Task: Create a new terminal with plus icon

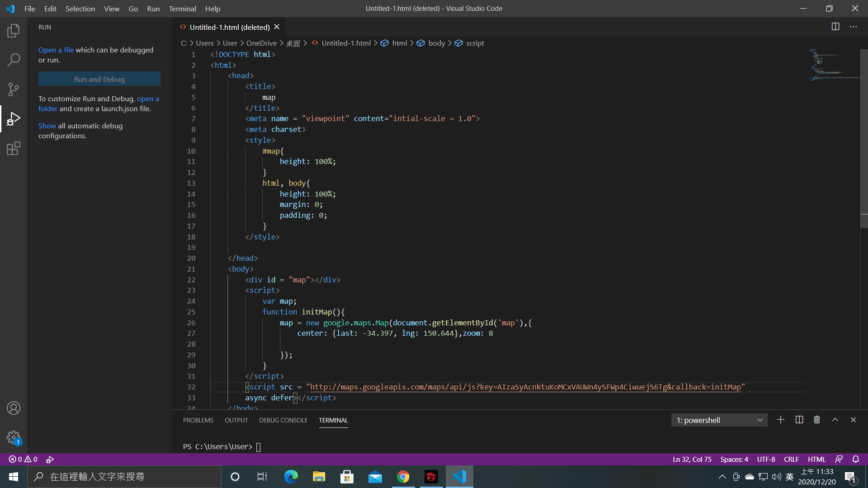Action: point(781,420)
